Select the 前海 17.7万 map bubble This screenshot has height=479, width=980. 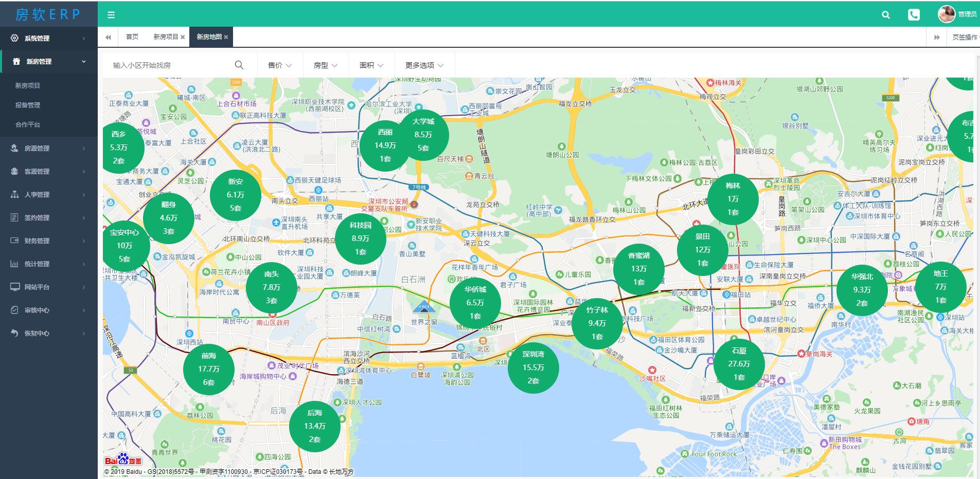pos(209,369)
